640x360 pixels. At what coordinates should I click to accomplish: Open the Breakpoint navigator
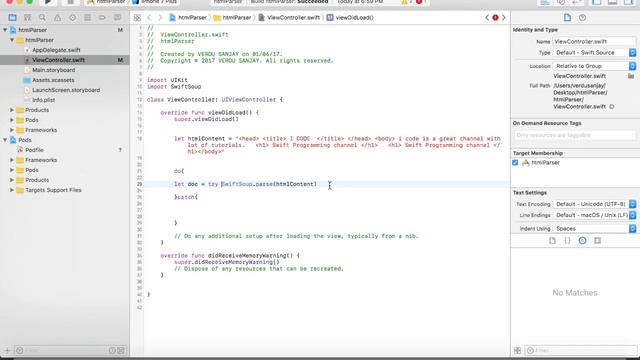102,18
